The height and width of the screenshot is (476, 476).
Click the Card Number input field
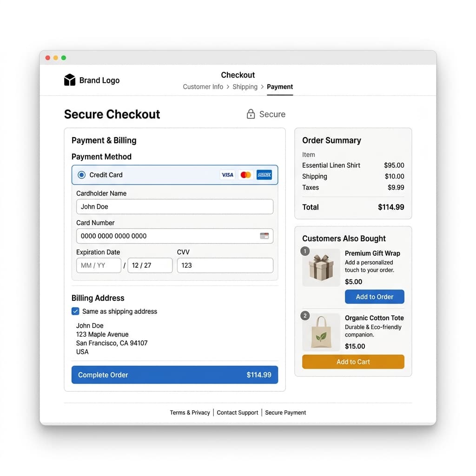[x=175, y=236]
